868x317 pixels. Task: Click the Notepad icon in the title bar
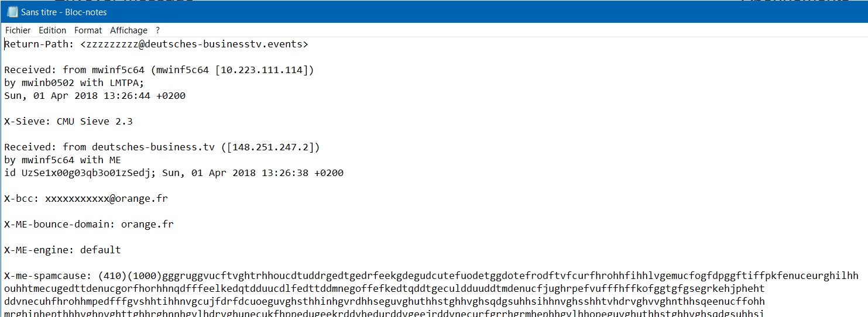click(12, 12)
